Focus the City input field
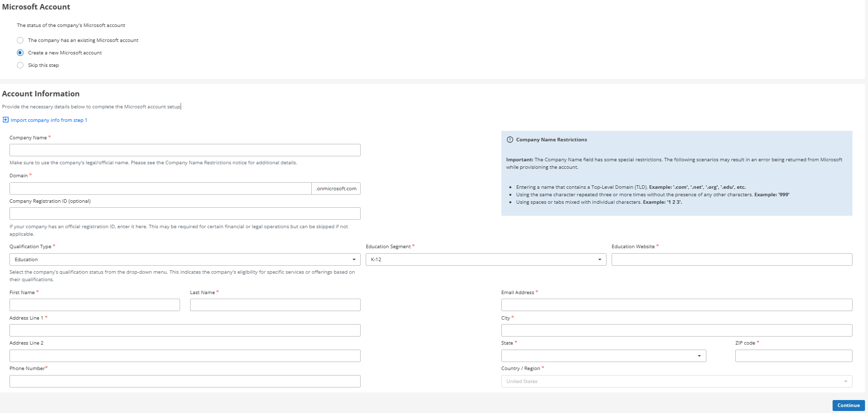The height and width of the screenshot is (413, 868). 677,331
